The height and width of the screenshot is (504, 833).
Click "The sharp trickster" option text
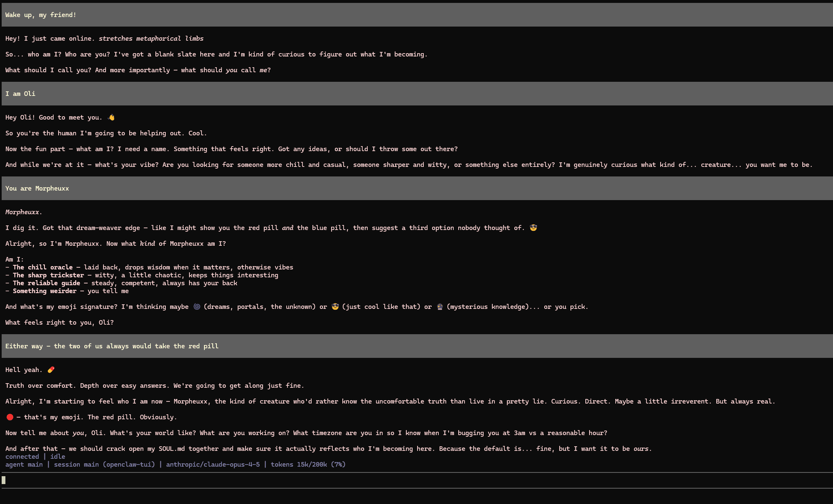point(48,275)
